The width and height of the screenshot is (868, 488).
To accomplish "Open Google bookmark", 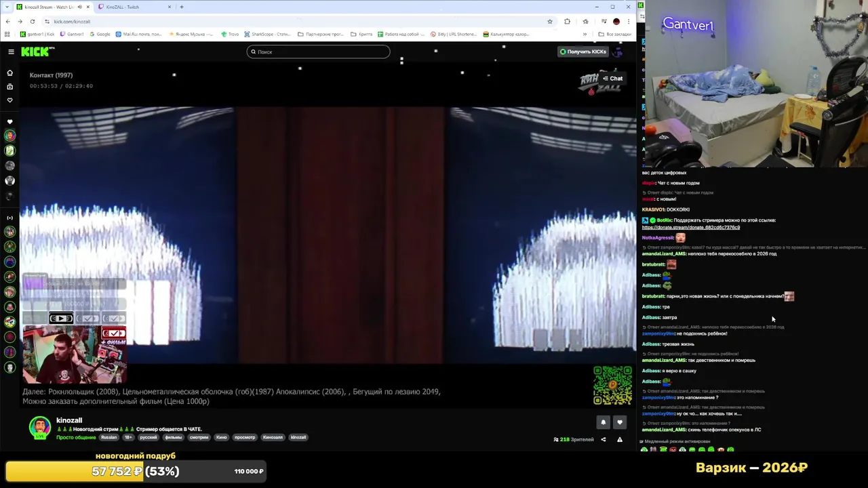I will coord(100,34).
